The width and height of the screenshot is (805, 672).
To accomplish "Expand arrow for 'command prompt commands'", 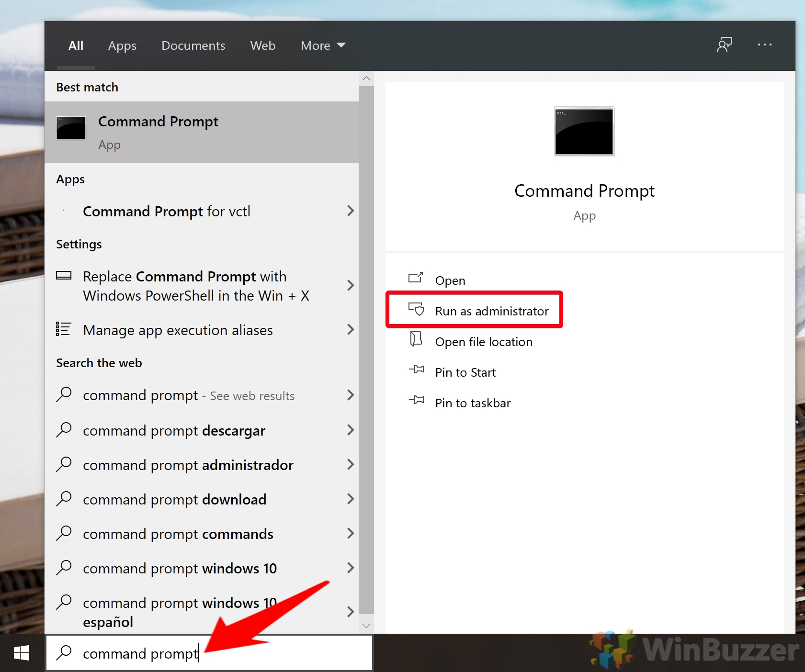I will (351, 533).
